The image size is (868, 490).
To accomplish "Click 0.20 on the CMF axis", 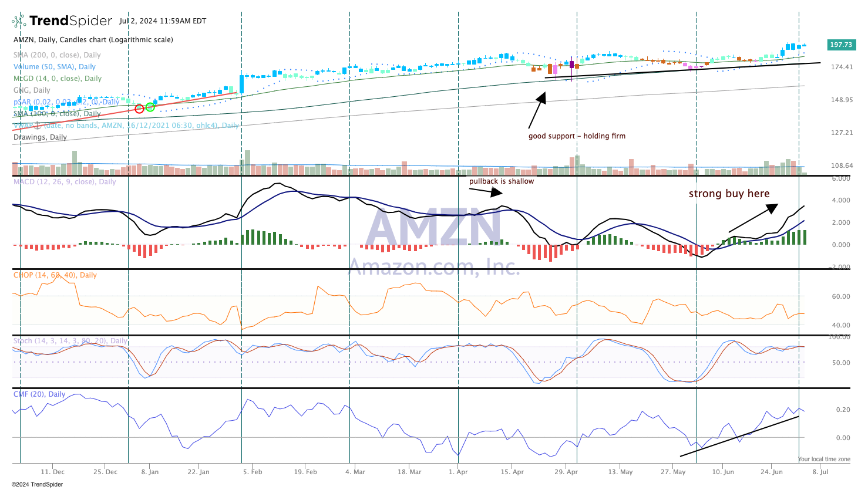I will (843, 410).
